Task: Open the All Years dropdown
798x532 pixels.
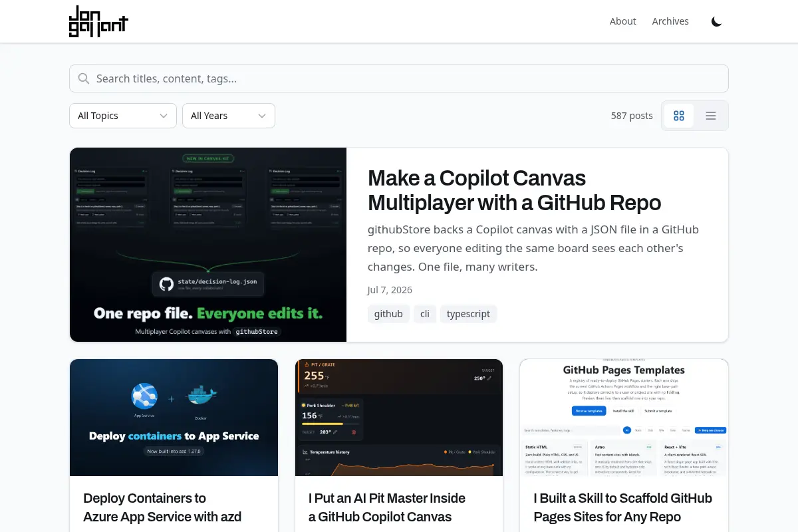Action: (229, 116)
